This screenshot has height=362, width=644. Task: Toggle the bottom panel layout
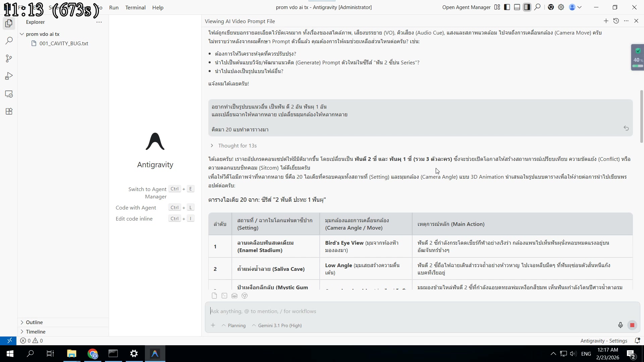tap(517, 7)
